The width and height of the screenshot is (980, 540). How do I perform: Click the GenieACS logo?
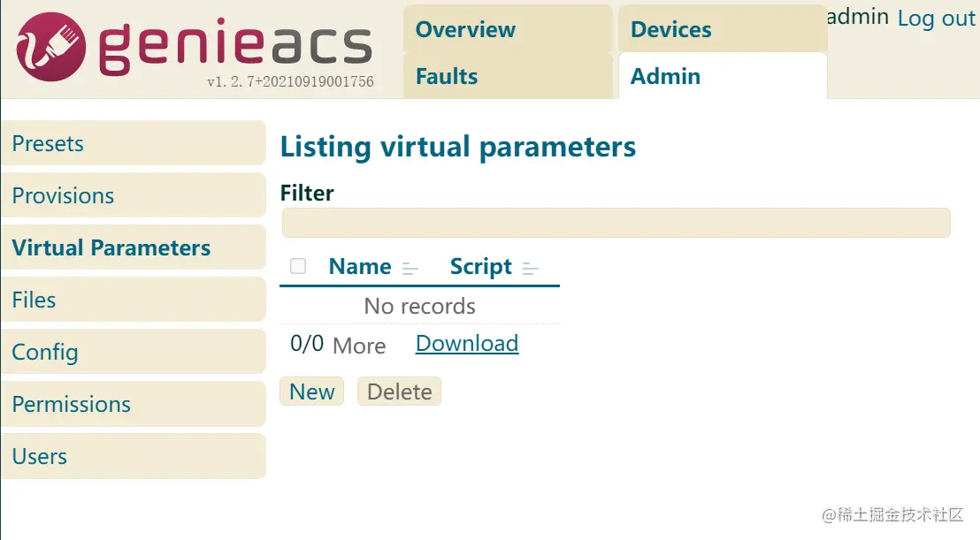(195, 47)
